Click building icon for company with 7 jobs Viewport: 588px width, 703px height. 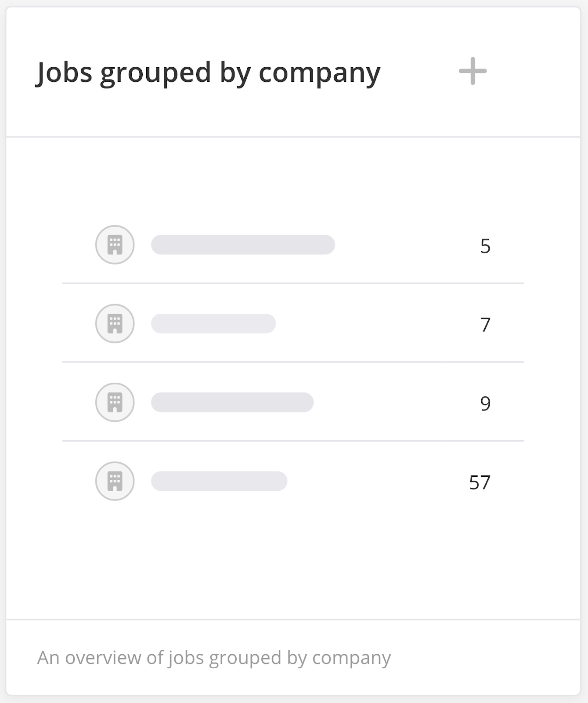click(x=115, y=323)
